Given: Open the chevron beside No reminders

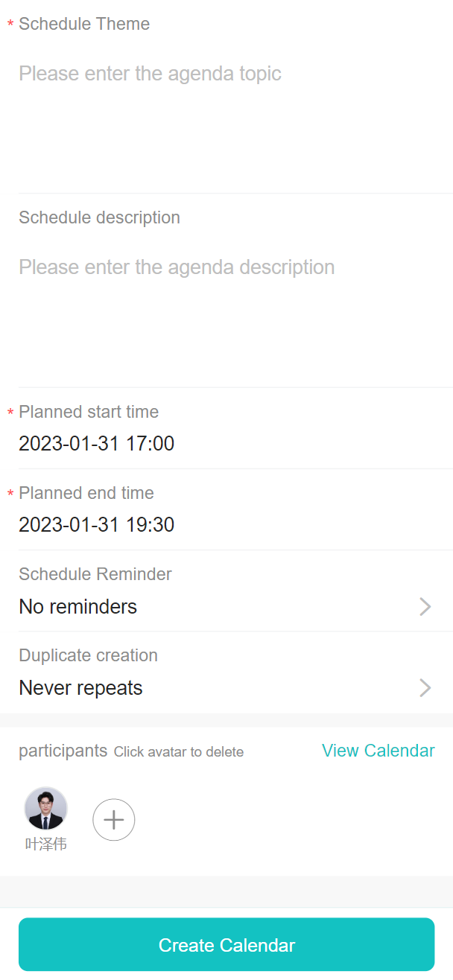Looking at the screenshot, I should pos(425,607).
